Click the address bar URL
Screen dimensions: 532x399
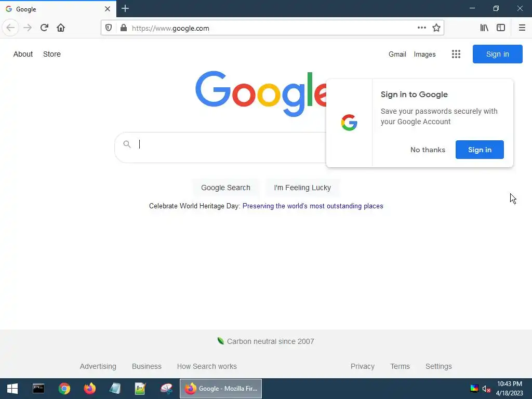tap(170, 28)
